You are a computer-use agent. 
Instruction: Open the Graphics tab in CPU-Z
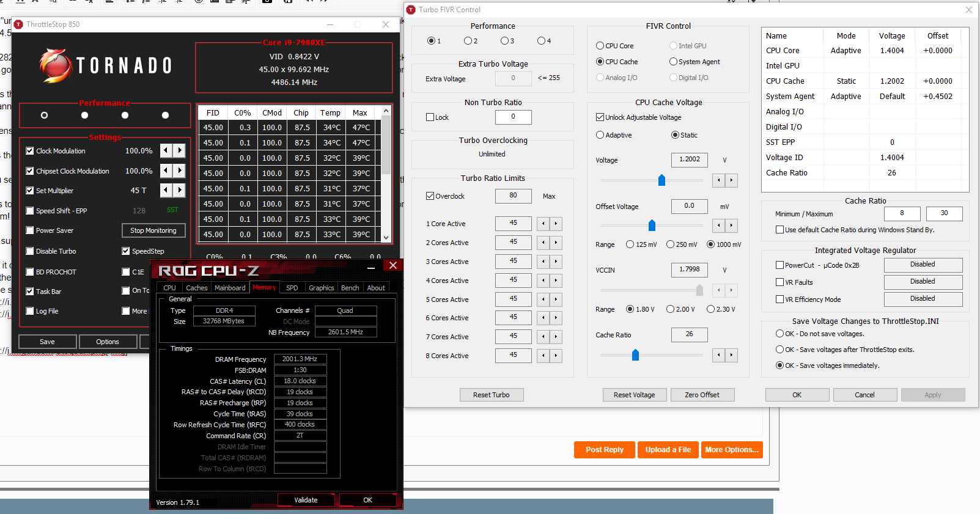(322, 288)
